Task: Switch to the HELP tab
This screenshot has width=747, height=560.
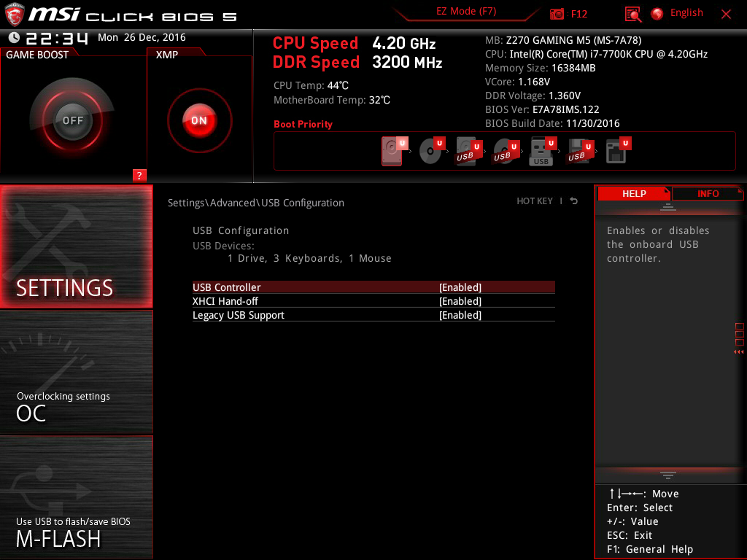Action: tap(634, 193)
